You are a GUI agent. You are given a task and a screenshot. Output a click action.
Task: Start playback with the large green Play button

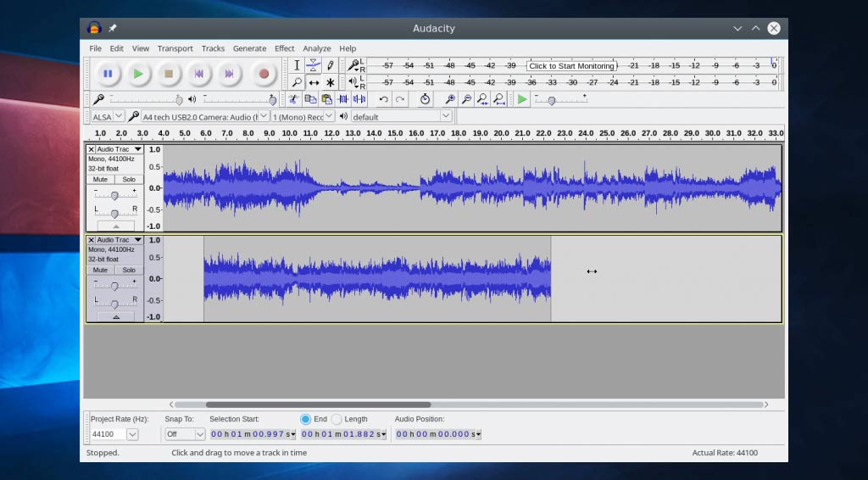138,74
